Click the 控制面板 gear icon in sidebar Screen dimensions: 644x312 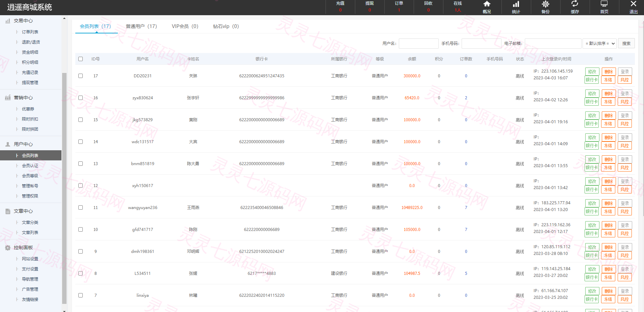(8, 248)
